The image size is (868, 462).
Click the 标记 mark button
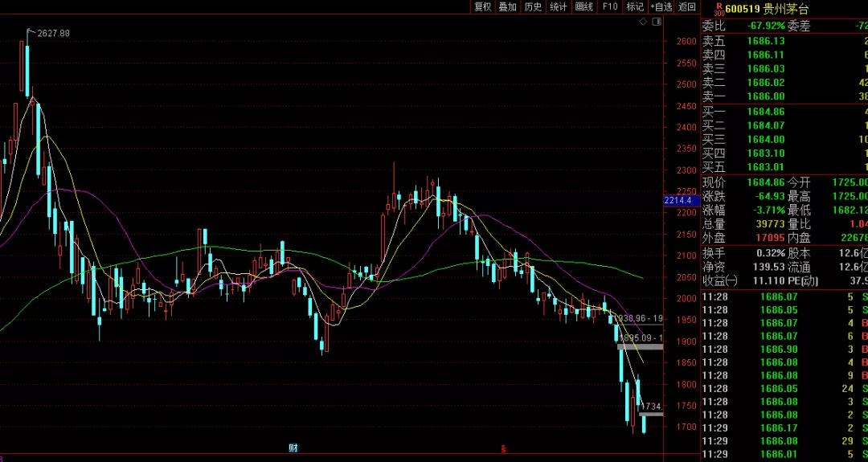[635, 6]
